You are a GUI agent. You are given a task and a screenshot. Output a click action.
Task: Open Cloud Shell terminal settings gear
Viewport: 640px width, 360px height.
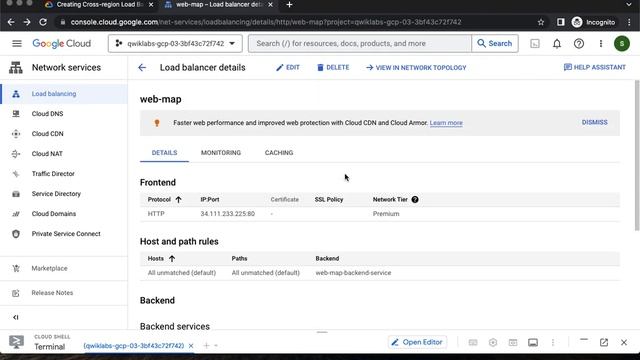tap(493, 342)
